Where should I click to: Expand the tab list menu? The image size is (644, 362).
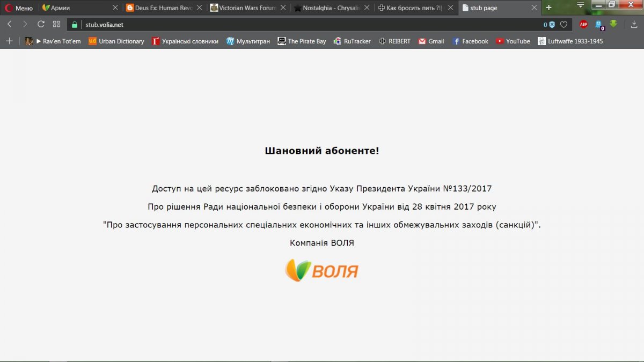coord(581,5)
